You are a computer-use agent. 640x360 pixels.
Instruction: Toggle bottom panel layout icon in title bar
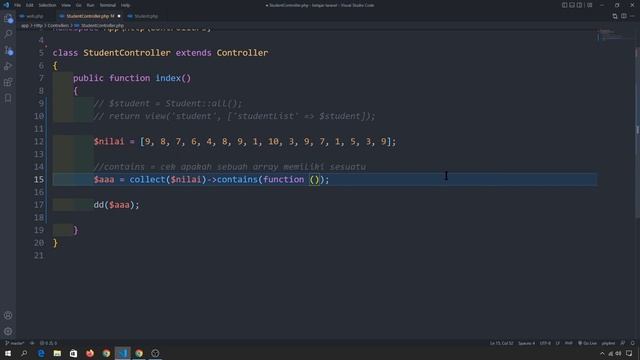[x=572, y=5]
